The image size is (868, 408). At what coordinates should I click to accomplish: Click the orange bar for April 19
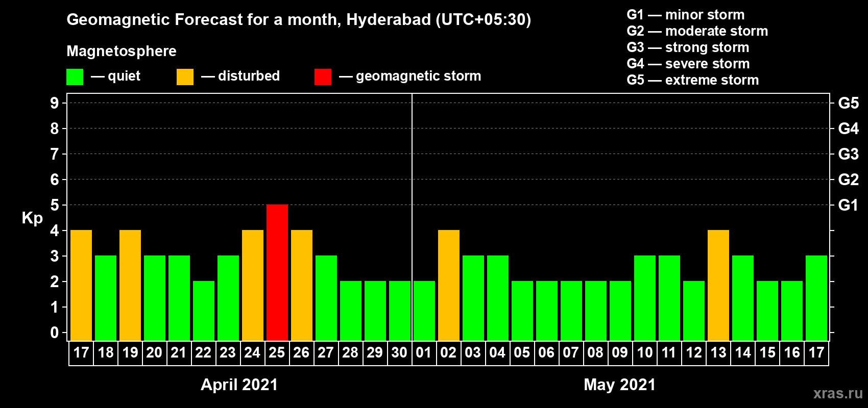[130, 285]
